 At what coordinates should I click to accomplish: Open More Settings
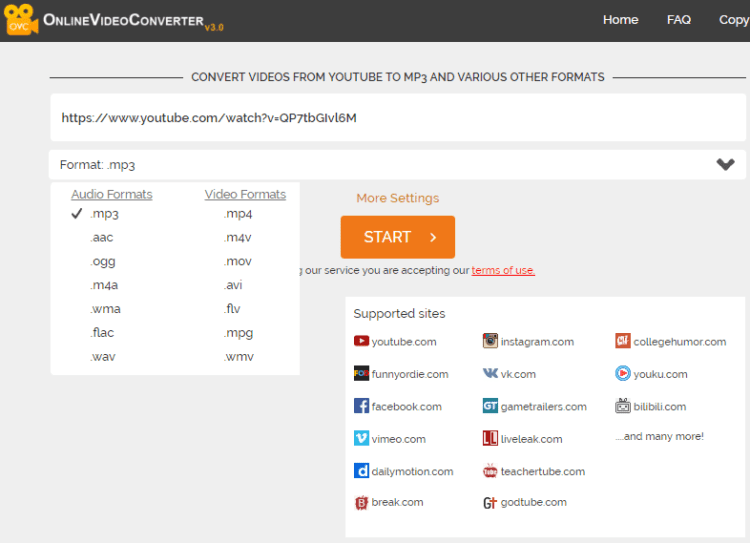(397, 198)
